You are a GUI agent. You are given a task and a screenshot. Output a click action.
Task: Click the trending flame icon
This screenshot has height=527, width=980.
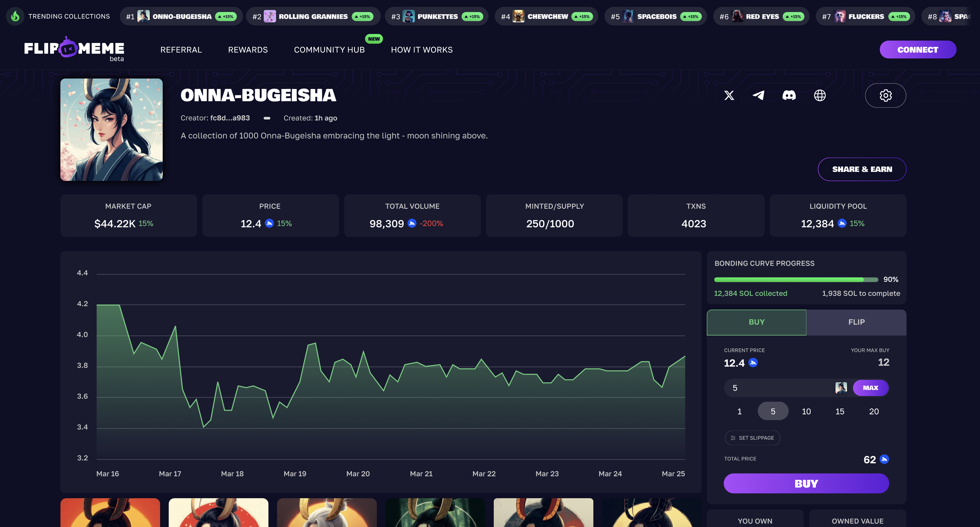point(15,16)
